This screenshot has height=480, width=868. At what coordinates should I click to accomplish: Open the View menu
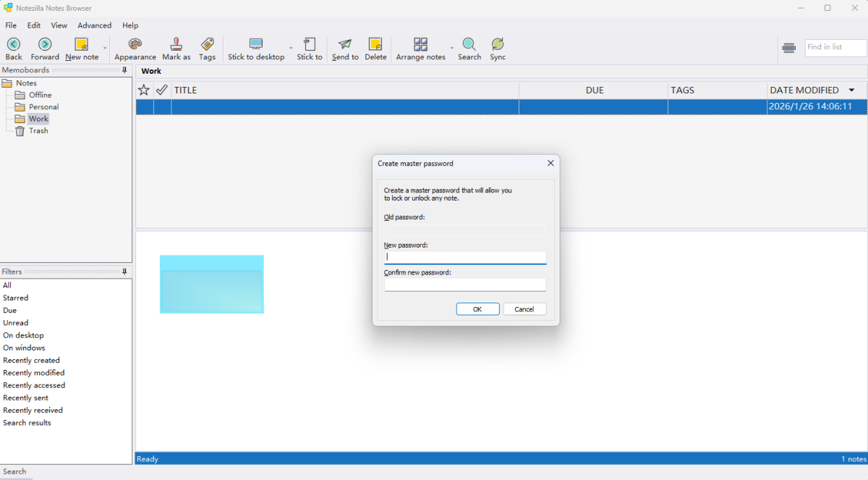(59, 25)
